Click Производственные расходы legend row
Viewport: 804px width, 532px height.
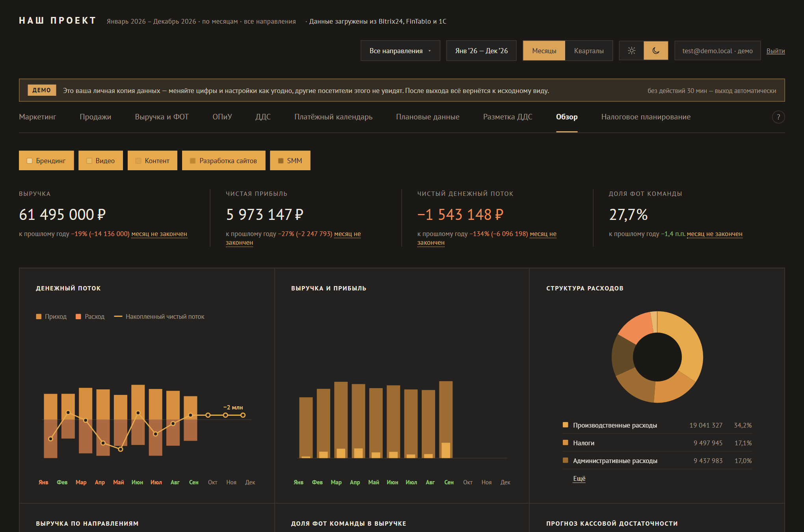point(657,425)
